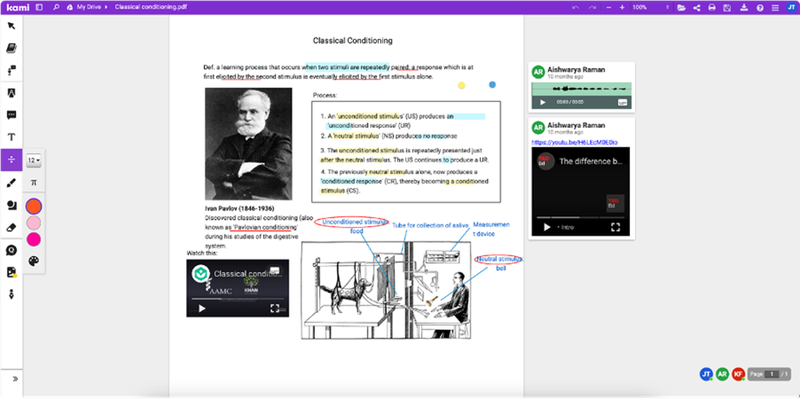The height and width of the screenshot is (399, 800).
Task: Click the Print icon
Action: (712, 8)
